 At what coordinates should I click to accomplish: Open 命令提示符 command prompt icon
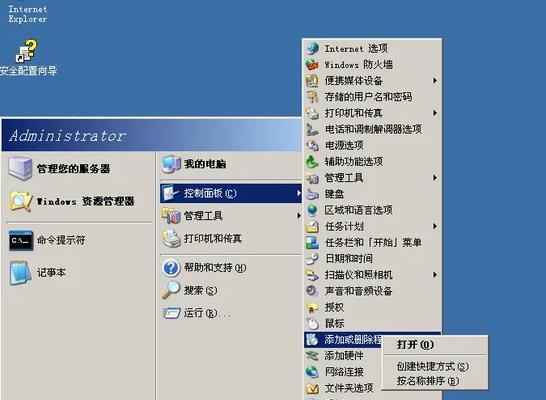pyautogui.click(x=21, y=240)
